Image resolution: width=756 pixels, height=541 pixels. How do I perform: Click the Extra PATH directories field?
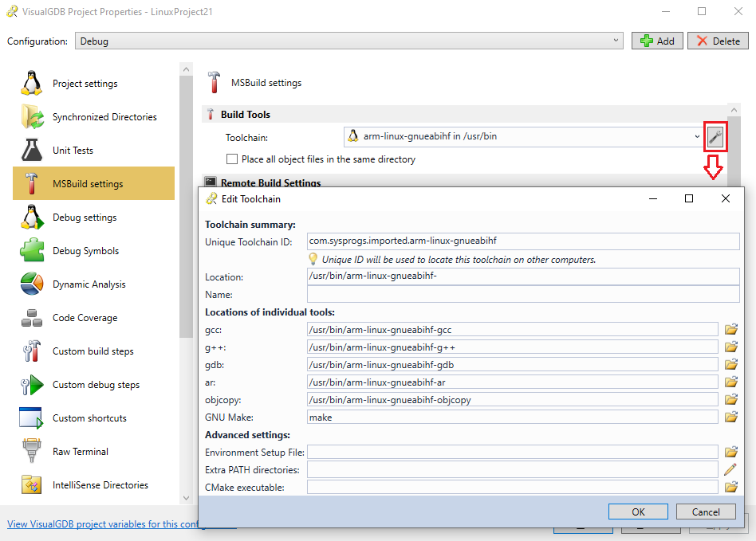(513, 469)
